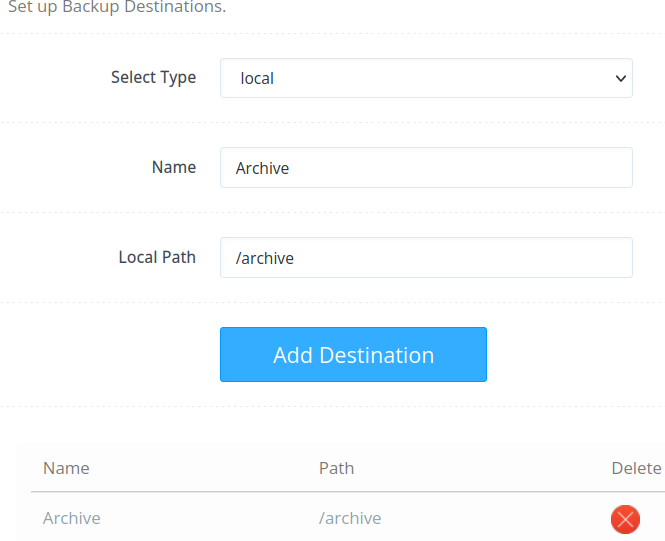Select the Archive name cell in table
Screen dimensions: 665x541
pos(72,518)
